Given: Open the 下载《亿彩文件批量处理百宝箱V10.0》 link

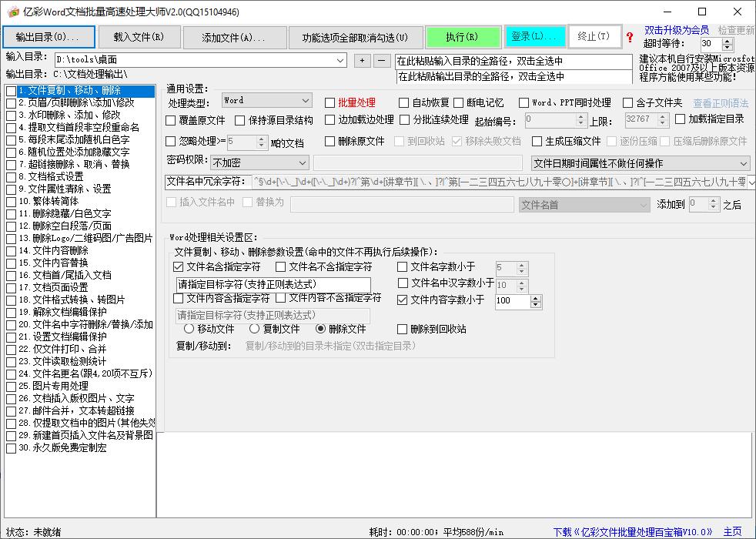Looking at the screenshot, I should [x=633, y=532].
